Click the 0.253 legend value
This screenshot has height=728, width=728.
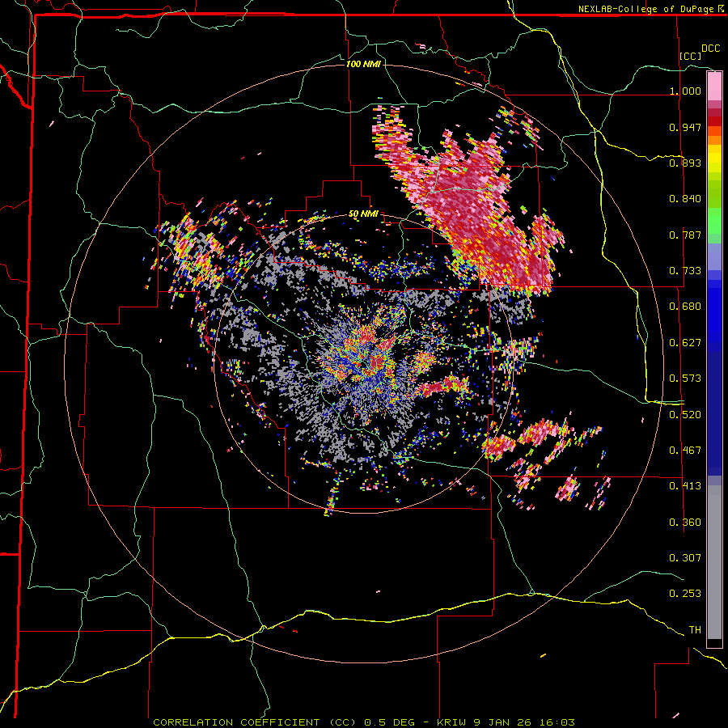685,594
